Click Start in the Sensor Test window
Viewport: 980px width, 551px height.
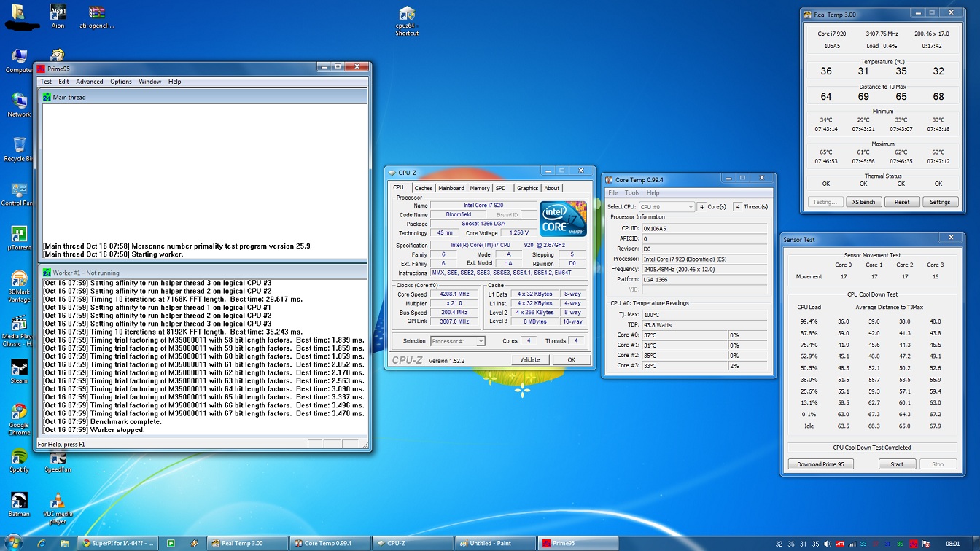897,464
